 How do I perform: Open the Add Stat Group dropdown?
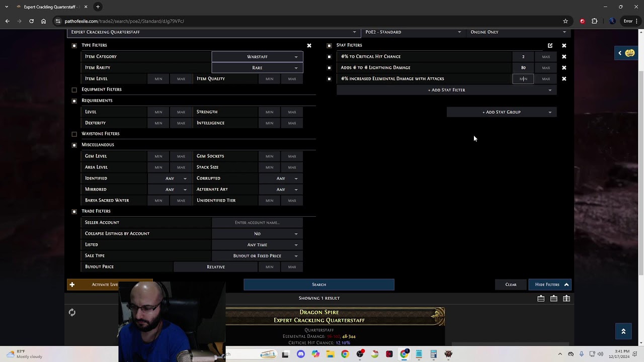pyautogui.click(x=502, y=112)
